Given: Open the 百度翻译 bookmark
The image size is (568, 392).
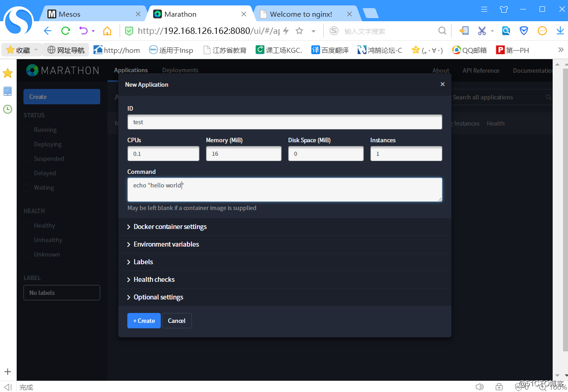Looking at the screenshot, I should [330, 50].
